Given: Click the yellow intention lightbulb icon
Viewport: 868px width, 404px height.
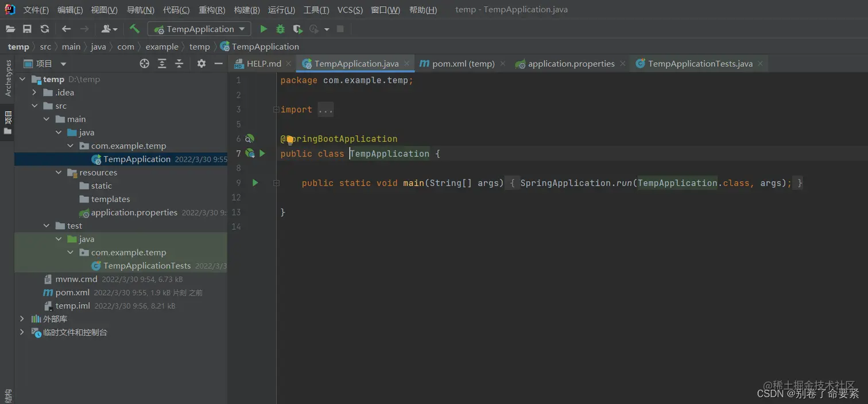Looking at the screenshot, I should (x=290, y=139).
